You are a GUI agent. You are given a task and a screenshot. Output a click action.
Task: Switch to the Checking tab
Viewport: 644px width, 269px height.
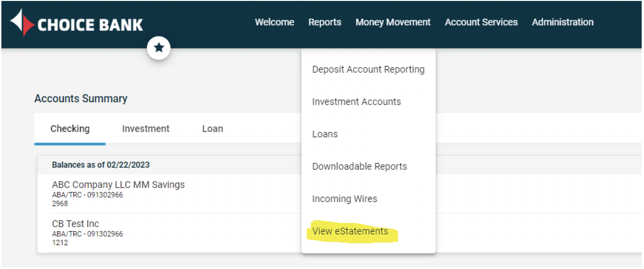[x=70, y=129]
